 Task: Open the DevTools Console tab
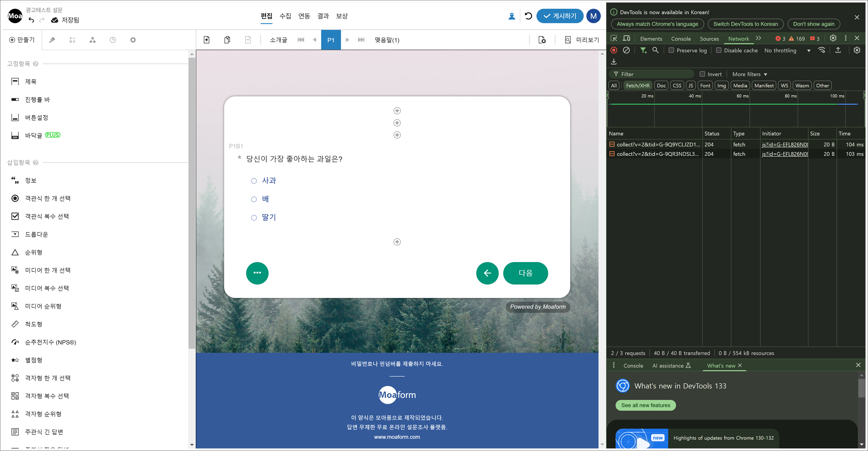[x=681, y=39]
